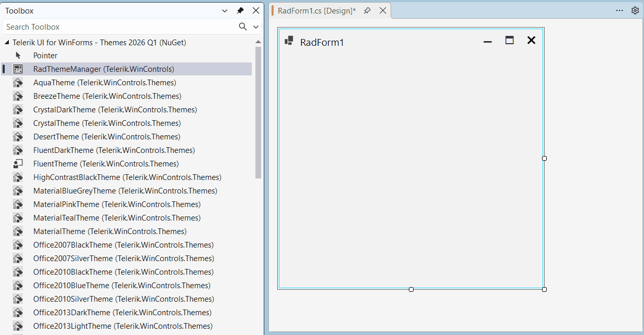Select the Pointer tool
This screenshot has height=335, width=644.
45,55
